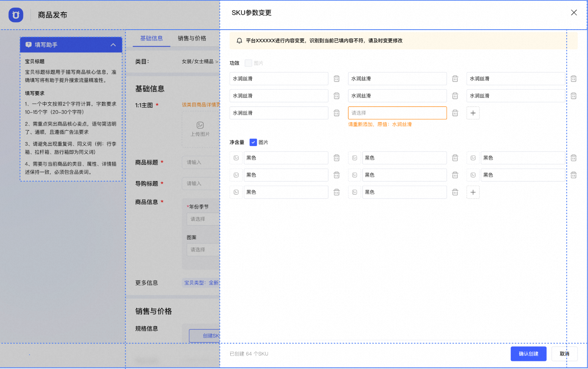Delete first-row second-column 功效 水润丝滑 entry
The height and width of the screenshot is (369, 588).
455,79
